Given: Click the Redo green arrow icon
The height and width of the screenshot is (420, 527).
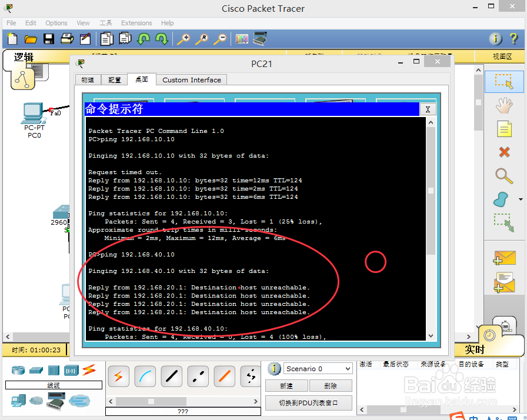Looking at the screenshot, I should [162, 39].
